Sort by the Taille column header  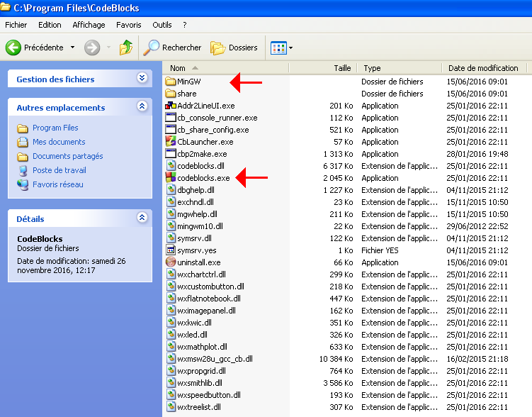[x=322, y=68]
